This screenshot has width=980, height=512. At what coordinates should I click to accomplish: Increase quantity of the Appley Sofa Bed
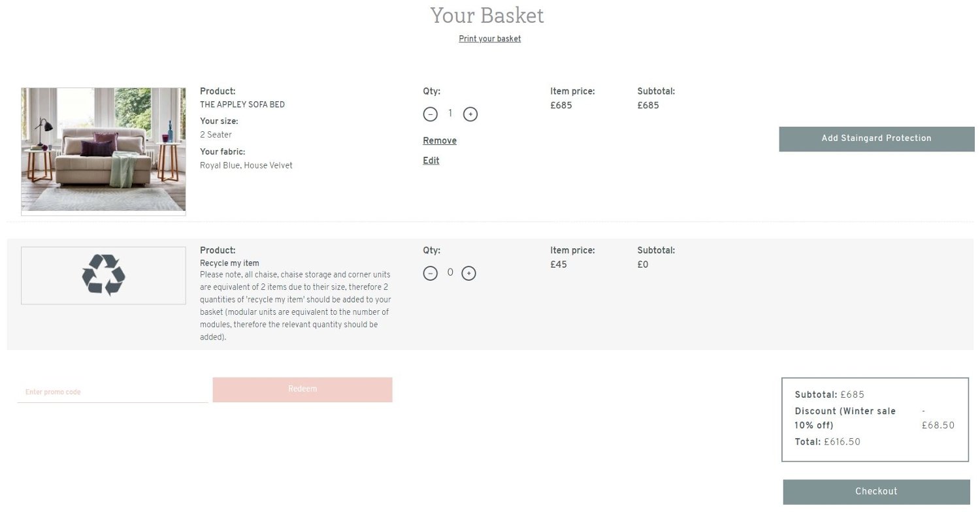pos(470,114)
